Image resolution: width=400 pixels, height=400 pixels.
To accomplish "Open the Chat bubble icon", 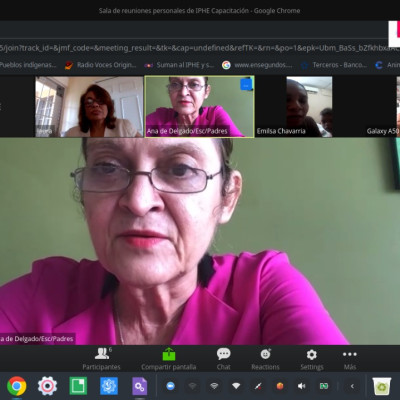I will point(223,354).
